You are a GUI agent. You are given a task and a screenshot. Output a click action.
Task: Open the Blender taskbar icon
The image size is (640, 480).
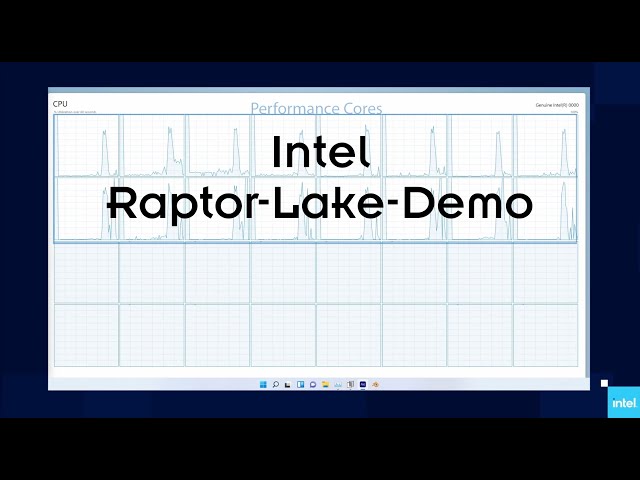[376, 384]
